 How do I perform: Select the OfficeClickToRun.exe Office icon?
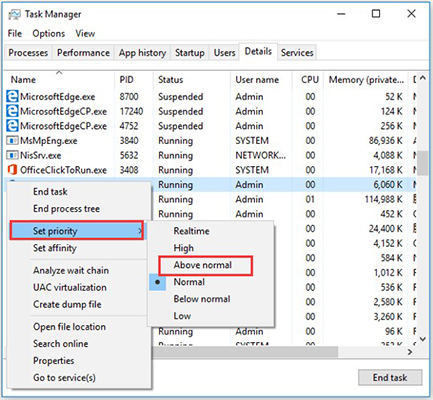[x=12, y=170]
